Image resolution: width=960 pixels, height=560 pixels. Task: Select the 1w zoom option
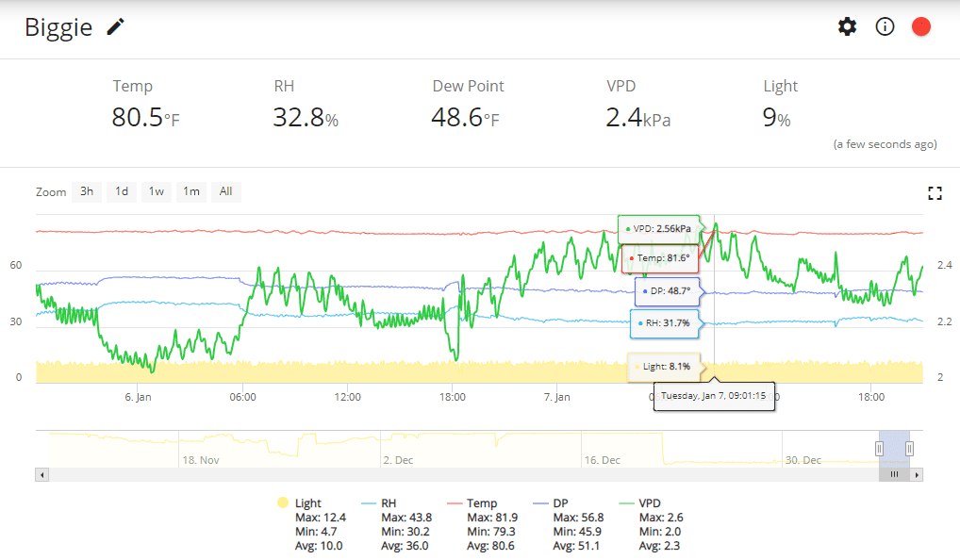pyautogui.click(x=157, y=191)
